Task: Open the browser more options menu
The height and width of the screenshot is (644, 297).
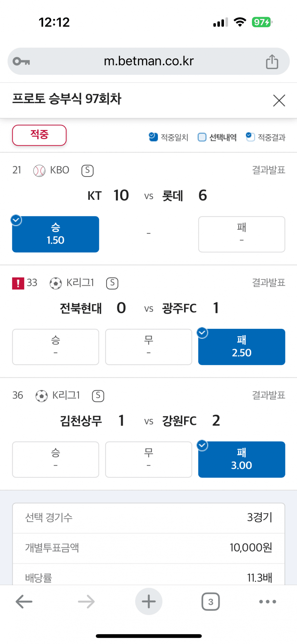Action: click(x=267, y=602)
